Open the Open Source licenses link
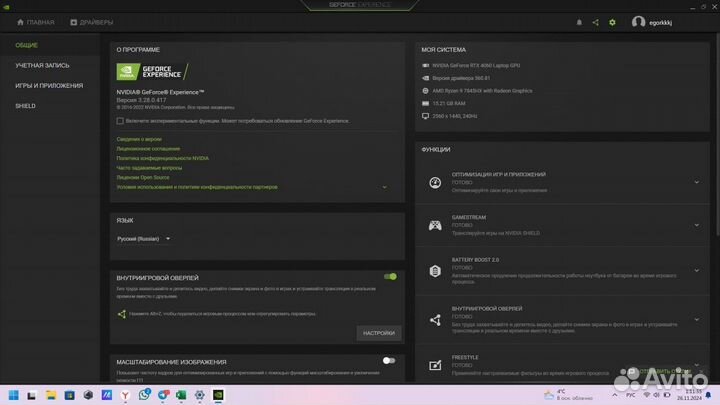 143,178
